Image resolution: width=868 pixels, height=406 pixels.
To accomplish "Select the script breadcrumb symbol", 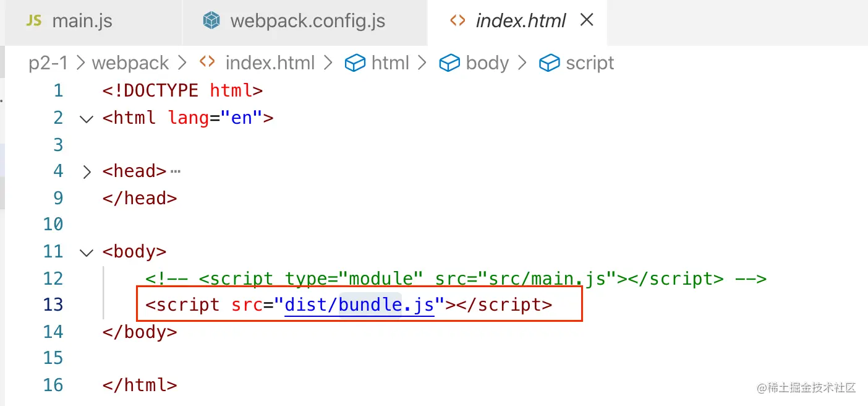I will (x=590, y=63).
